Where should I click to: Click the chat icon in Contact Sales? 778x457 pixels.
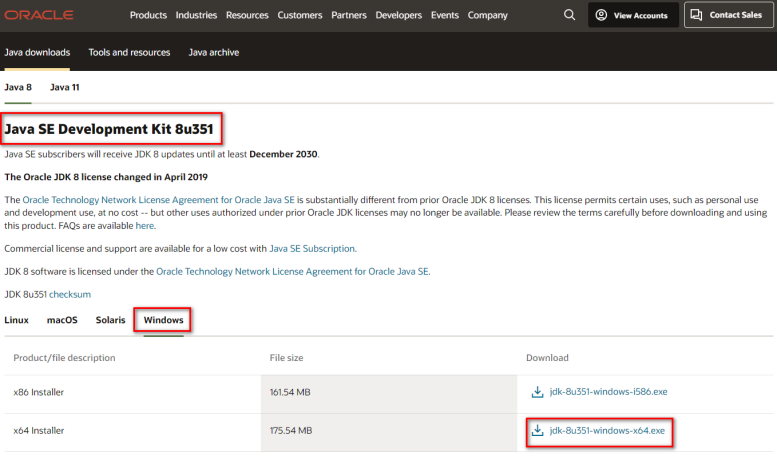696,15
